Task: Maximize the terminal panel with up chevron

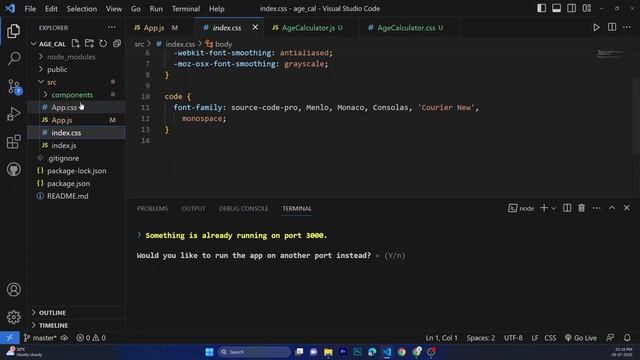Action: (612, 208)
